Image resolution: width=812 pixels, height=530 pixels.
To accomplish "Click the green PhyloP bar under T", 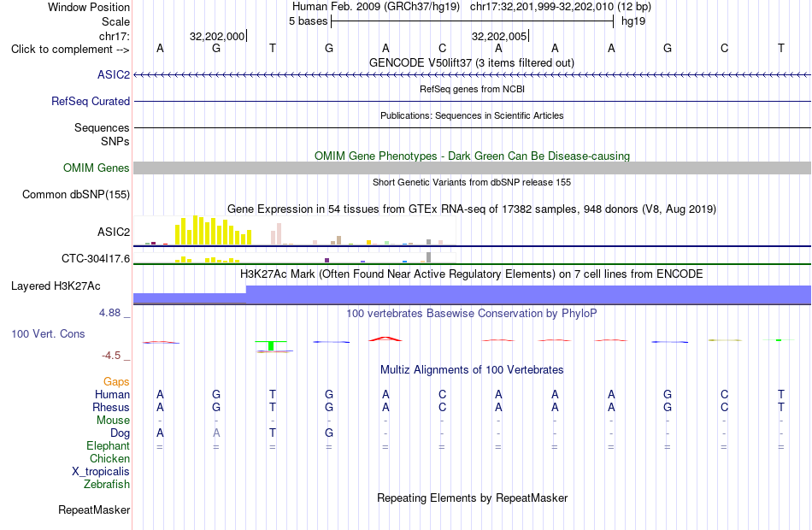I will [x=271, y=345].
